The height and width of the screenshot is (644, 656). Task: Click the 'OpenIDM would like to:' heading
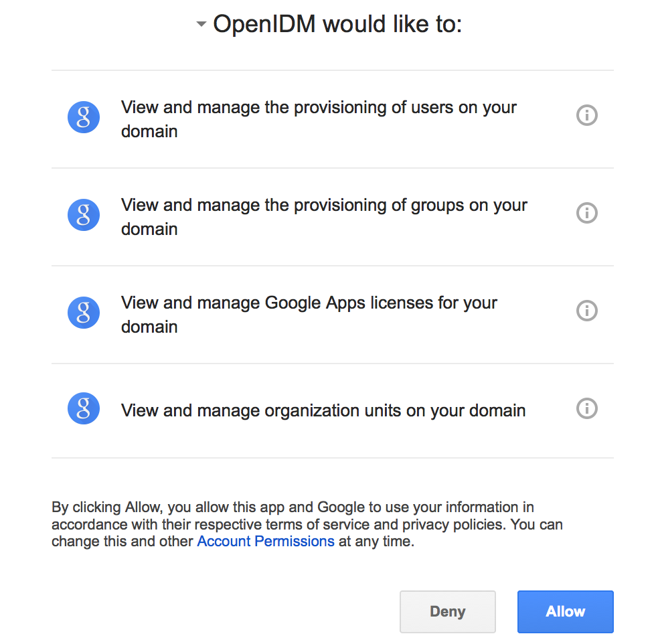pyautogui.click(x=338, y=23)
